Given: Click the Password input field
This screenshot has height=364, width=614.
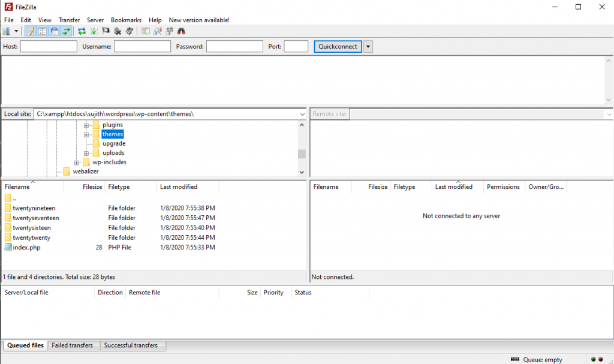Looking at the screenshot, I should pyautogui.click(x=234, y=46).
